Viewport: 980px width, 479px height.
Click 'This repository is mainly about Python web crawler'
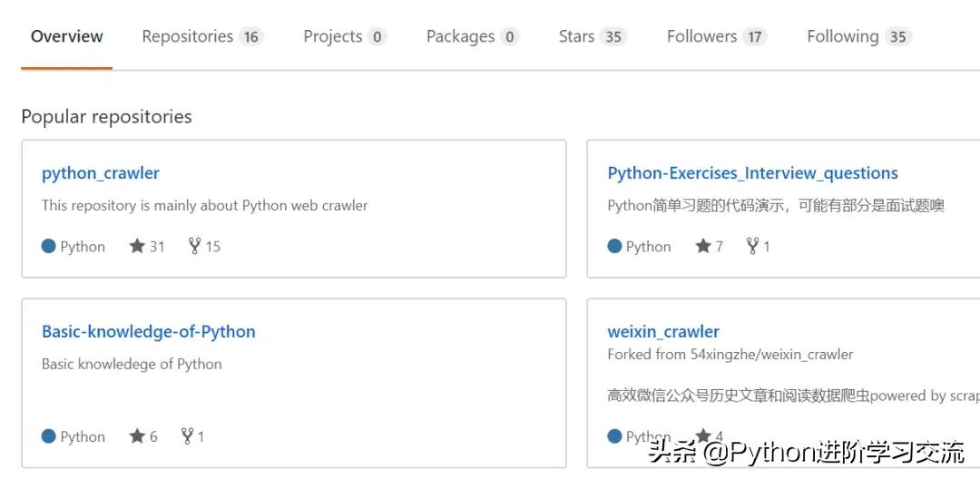[205, 205]
